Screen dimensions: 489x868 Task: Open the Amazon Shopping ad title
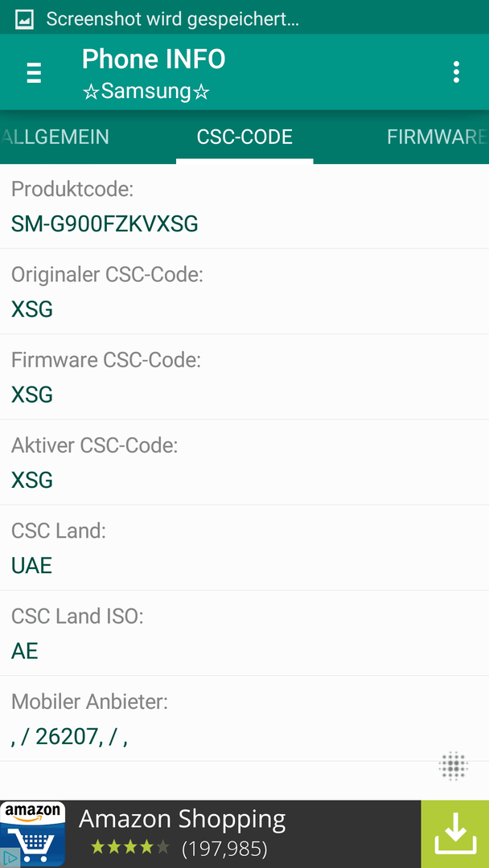click(x=183, y=819)
